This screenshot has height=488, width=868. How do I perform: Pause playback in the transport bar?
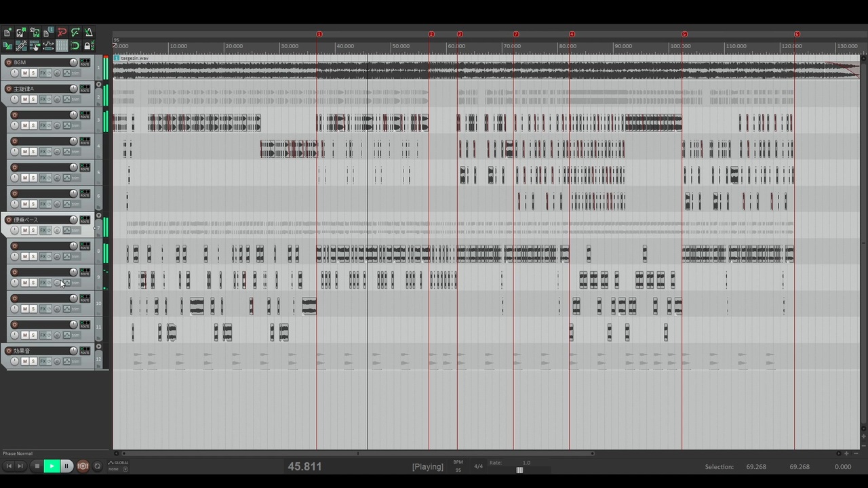tap(66, 466)
